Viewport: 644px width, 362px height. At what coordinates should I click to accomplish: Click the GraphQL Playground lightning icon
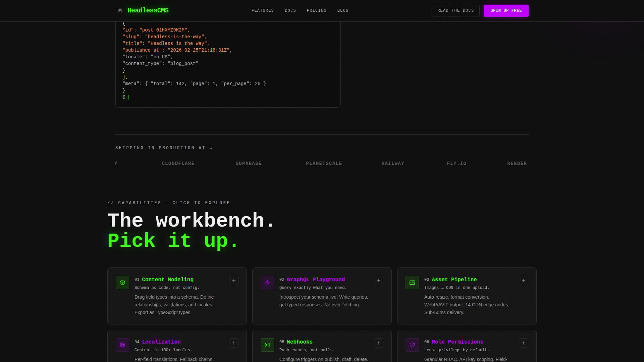point(267,283)
